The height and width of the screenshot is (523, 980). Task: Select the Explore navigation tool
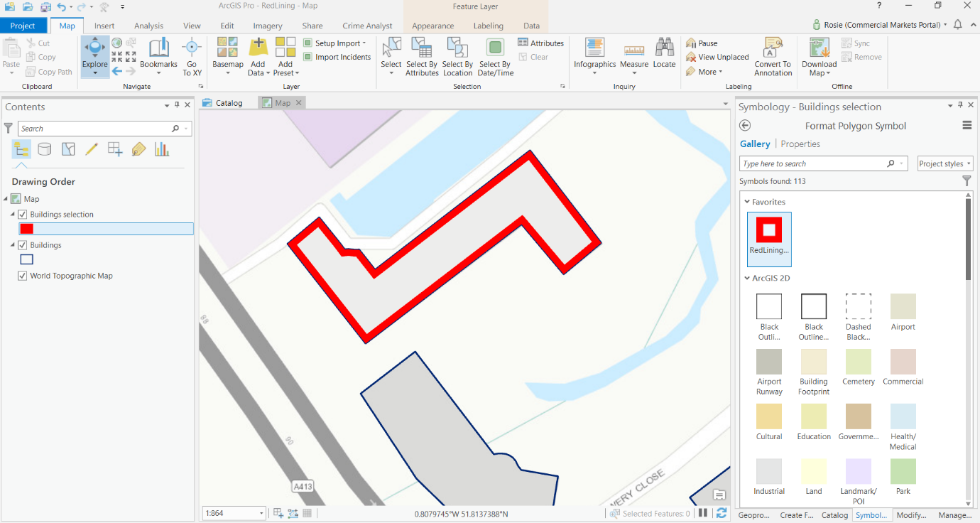coord(94,57)
